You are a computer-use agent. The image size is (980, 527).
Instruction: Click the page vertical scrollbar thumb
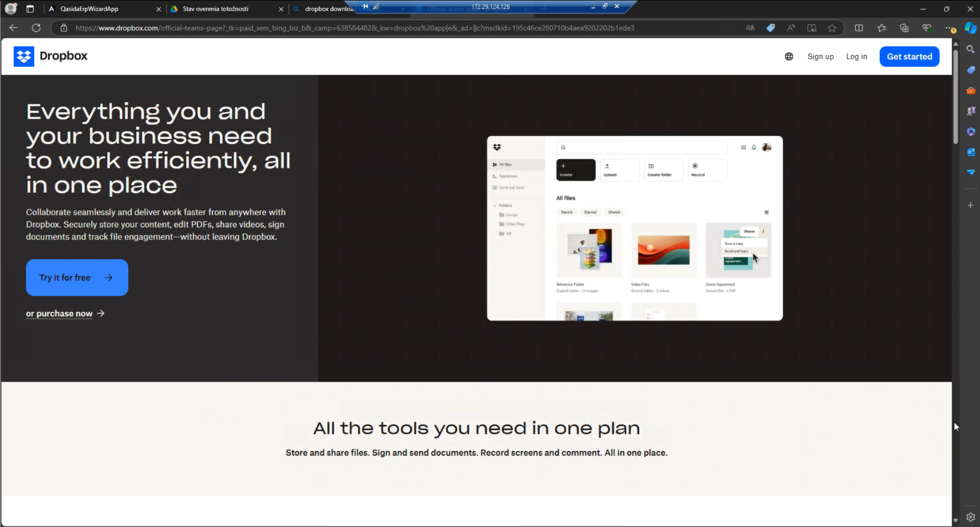tap(955, 96)
